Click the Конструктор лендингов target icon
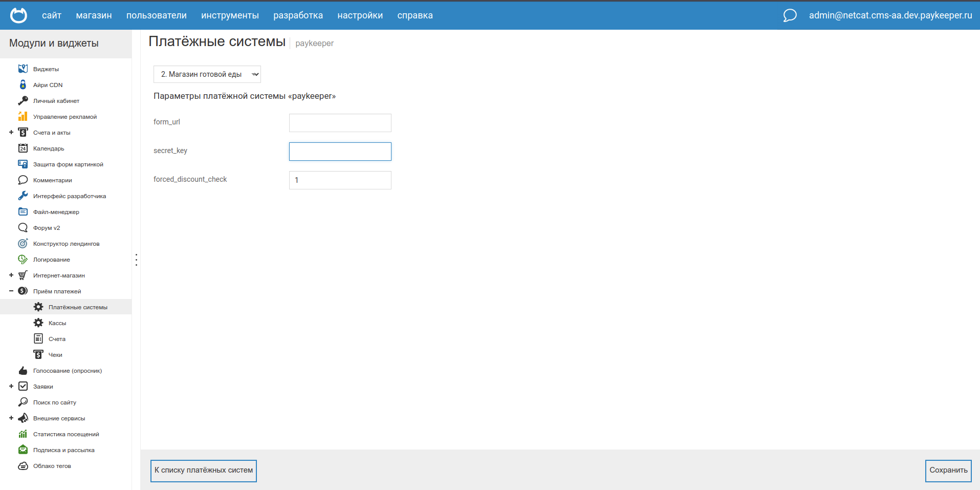Viewport: 980px width, 490px height. pyautogui.click(x=23, y=243)
